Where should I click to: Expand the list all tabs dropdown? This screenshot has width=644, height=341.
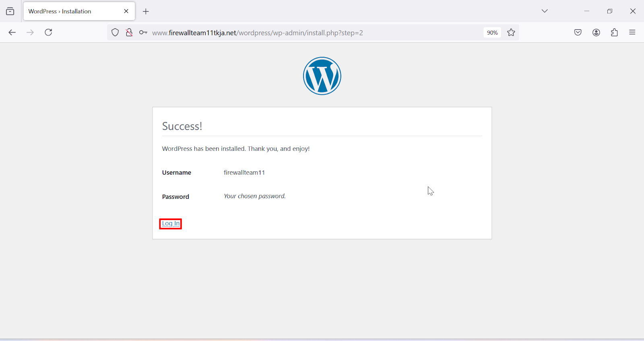coord(545,11)
